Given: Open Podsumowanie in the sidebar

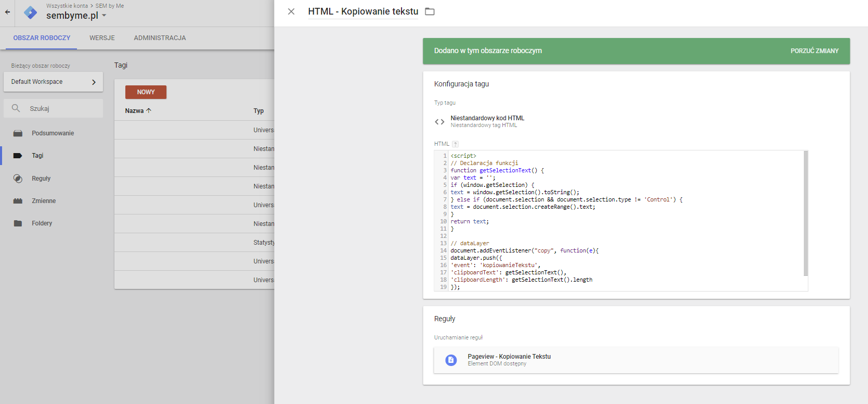Looking at the screenshot, I should point(52,133).
